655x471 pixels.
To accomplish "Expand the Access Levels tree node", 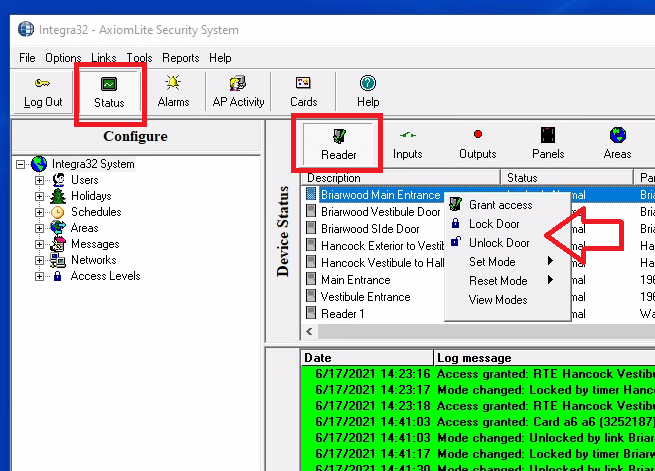I will (39, 276).
